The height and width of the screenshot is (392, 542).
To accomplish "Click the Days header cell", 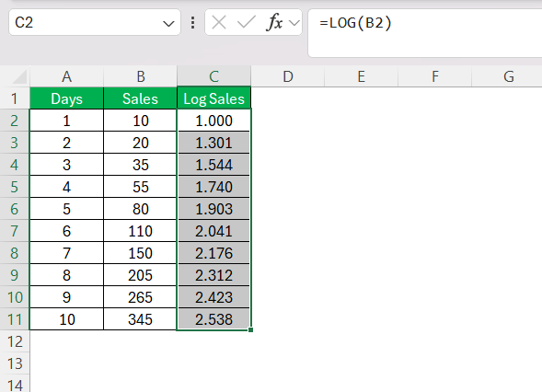I will pyautogui.click(x=66, y=98).
